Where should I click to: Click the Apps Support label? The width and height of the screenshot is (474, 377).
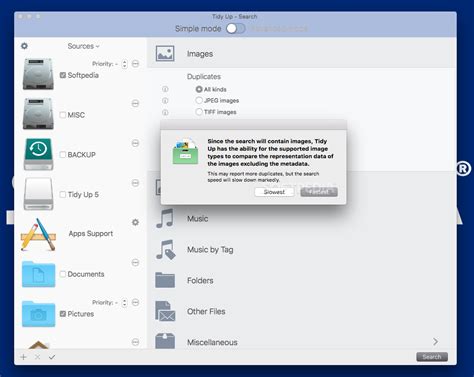pos(91,234)
